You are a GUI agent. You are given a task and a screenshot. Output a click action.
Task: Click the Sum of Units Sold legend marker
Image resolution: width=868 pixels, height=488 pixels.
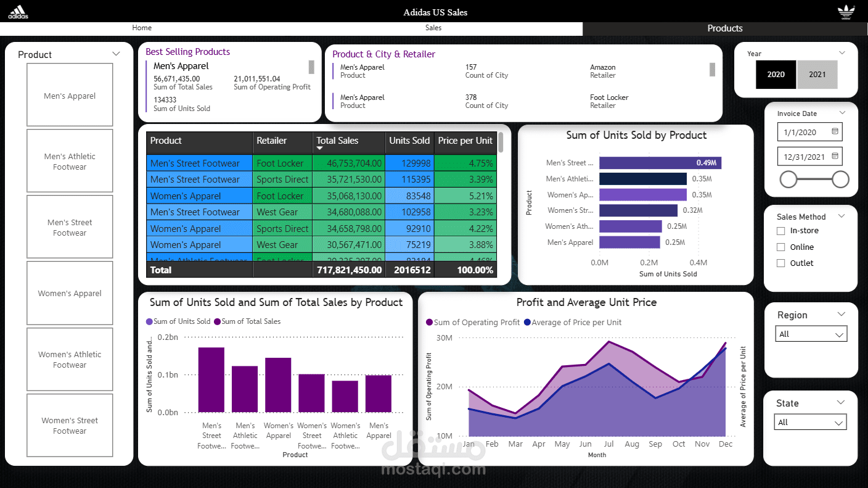tap(149, 321)
